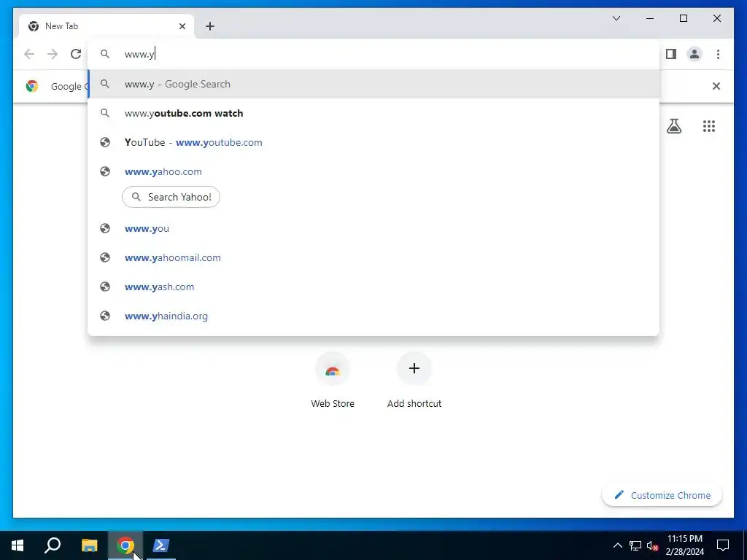Click the Add shortcut plus tile
Image resolution: width=747 pixels, height=560 pixels.
click(414, 380)
